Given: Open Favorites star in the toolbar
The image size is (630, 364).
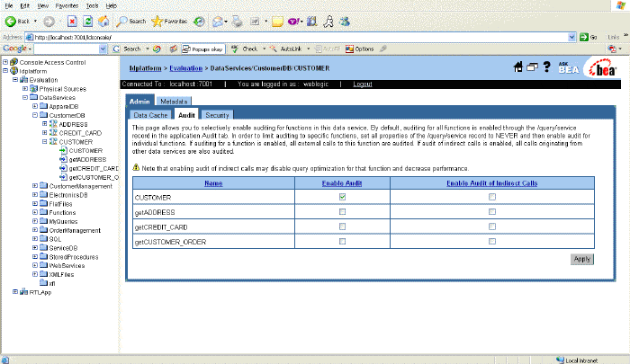Looking at the screenshot, I should click(x=169, y=22).
